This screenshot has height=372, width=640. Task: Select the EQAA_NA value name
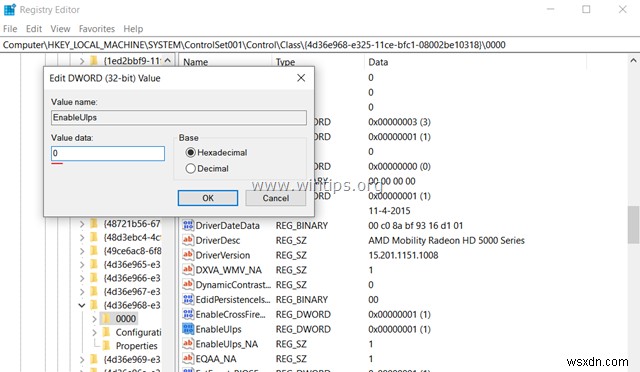point(216,359)
